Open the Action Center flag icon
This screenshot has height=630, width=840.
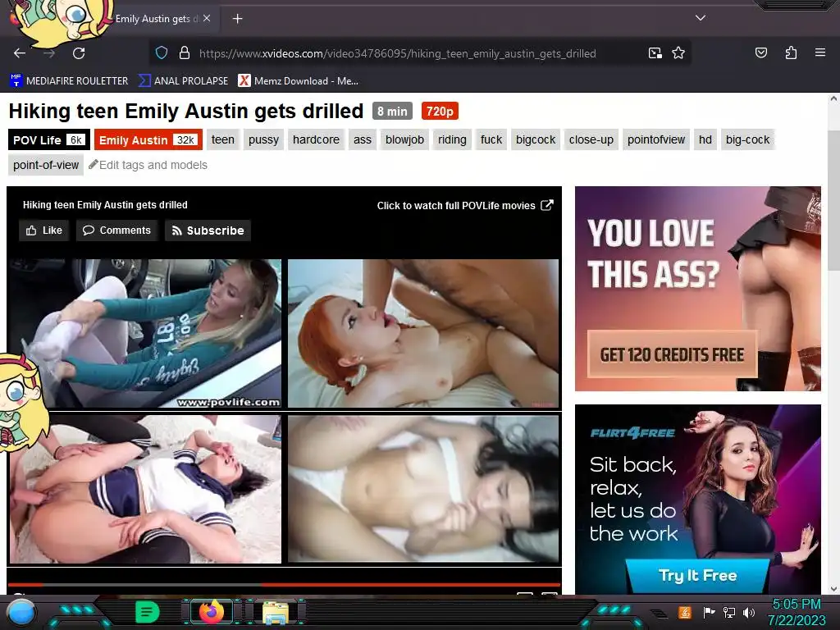tap(709, 612)
